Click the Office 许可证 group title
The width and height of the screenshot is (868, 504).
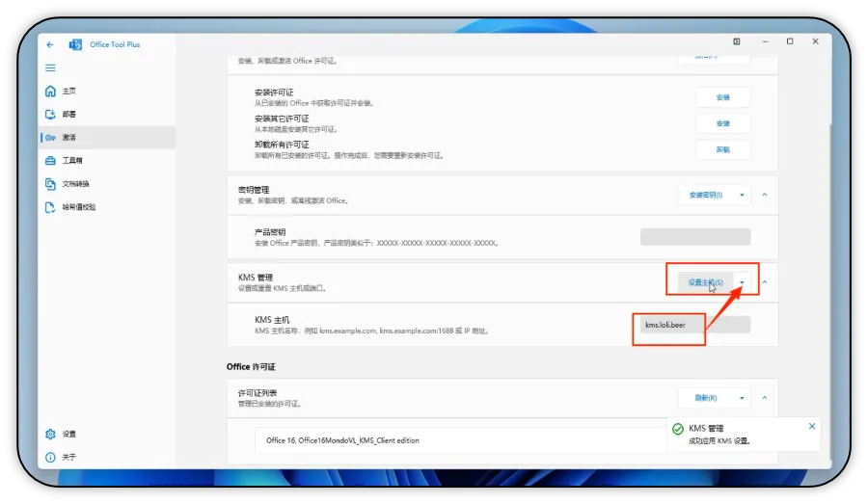tap(251, 367)
